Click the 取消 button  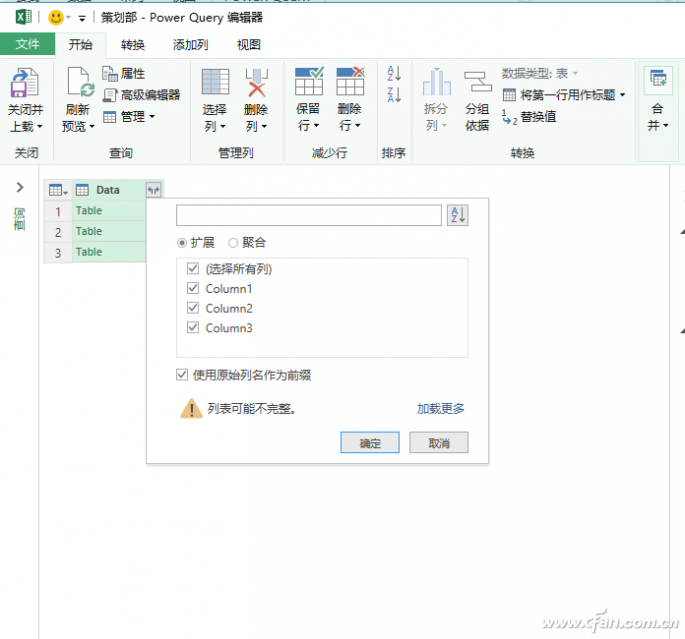(439, 443)
